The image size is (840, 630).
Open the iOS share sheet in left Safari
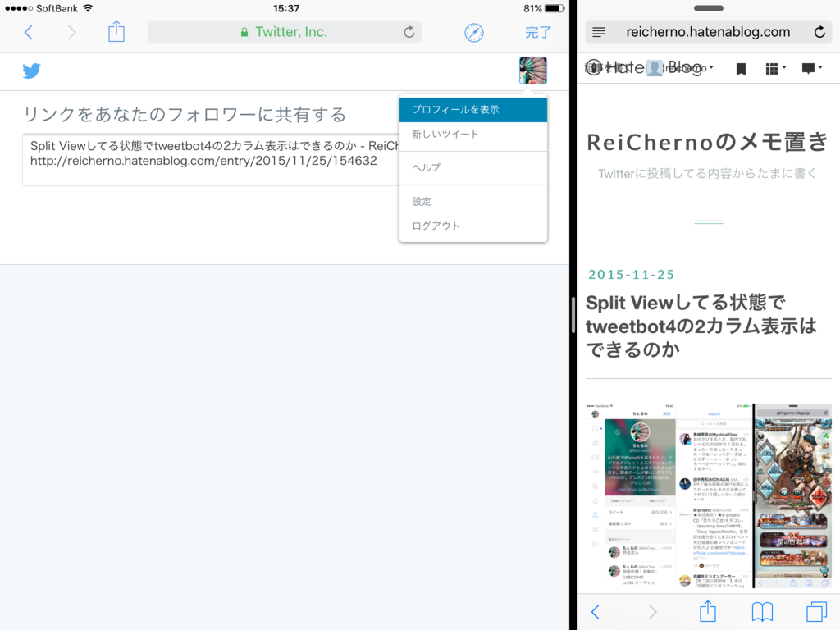[116, 30]
